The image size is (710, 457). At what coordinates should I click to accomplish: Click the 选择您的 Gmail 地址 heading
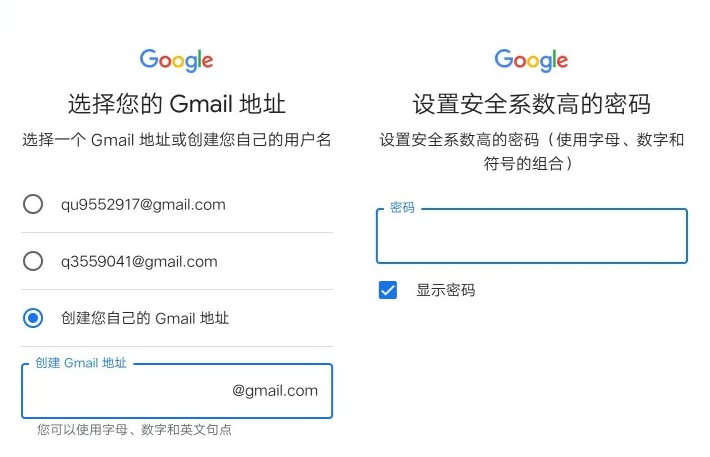(177, 104)
